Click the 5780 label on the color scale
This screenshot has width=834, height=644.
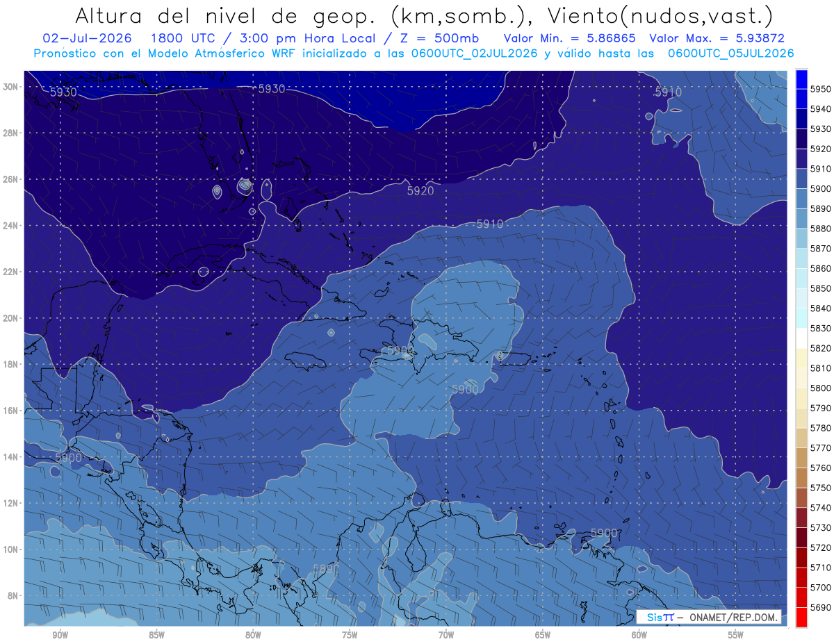[821, 428]
